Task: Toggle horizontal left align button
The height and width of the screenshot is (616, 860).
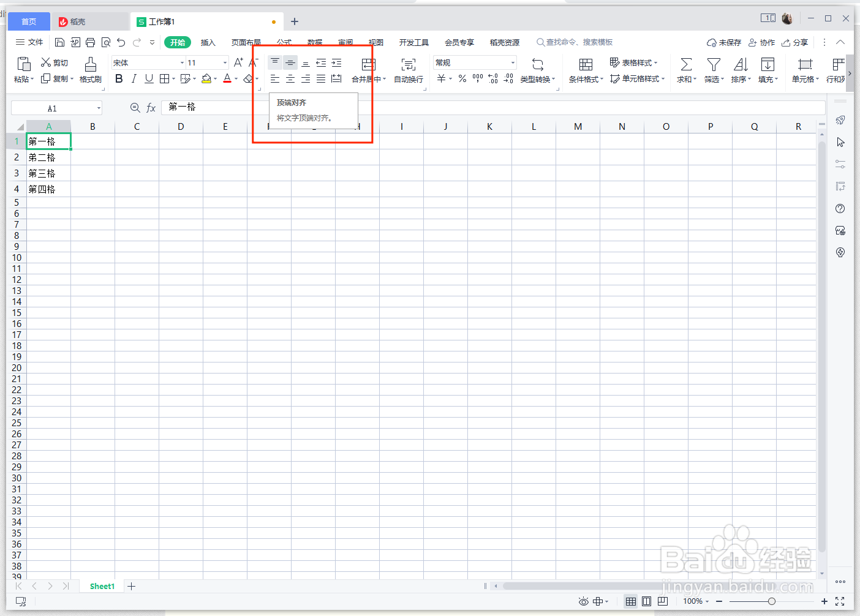Action: coord(275,78)
